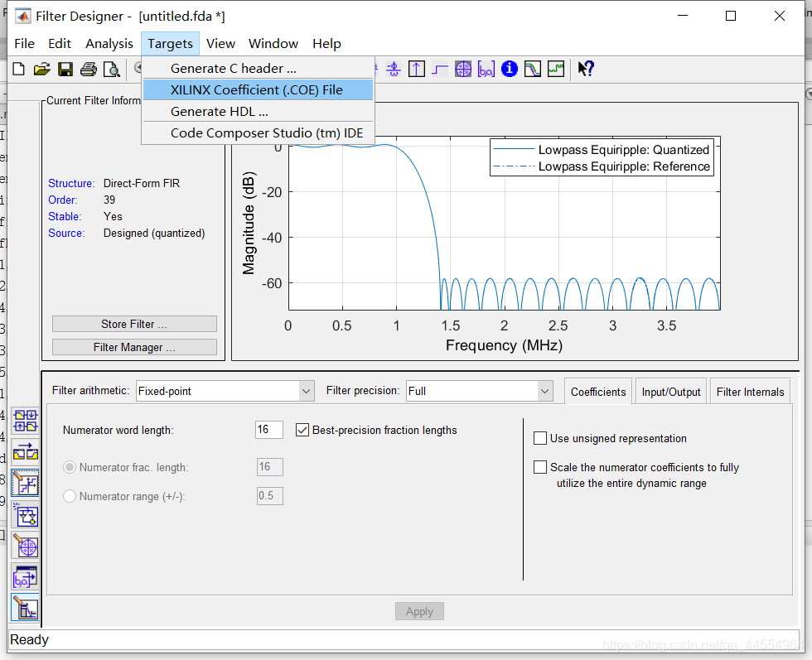Click the Realize model sidebar icon
Screen dimensions: 812x660
point(26,516)
